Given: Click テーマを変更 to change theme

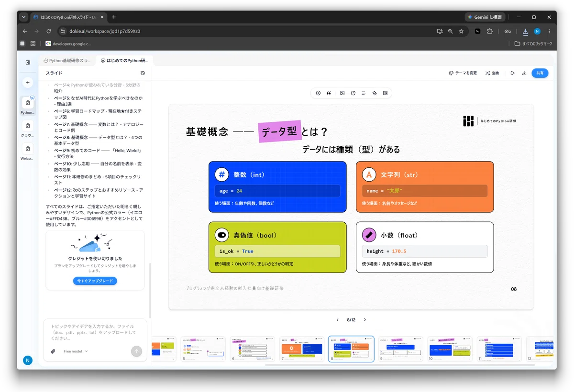Looking at the screenshot, I should (x=463, y=73).
